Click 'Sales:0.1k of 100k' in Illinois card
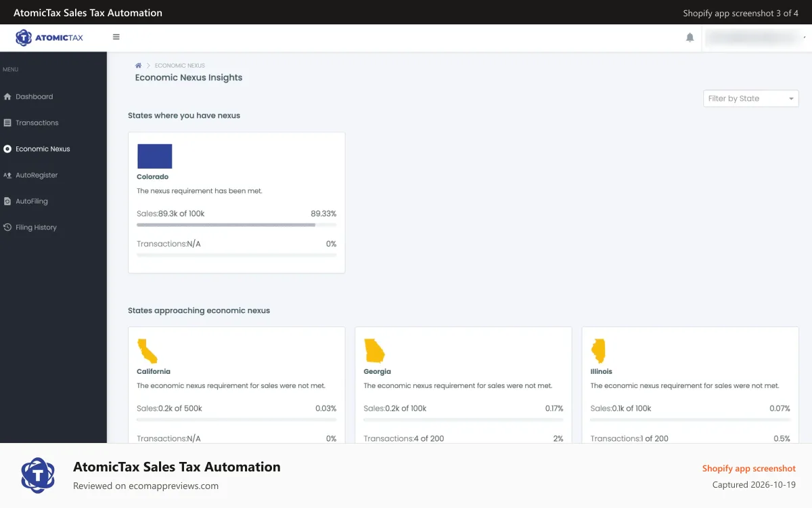This screenshot has width=812, height=508. 621,408
